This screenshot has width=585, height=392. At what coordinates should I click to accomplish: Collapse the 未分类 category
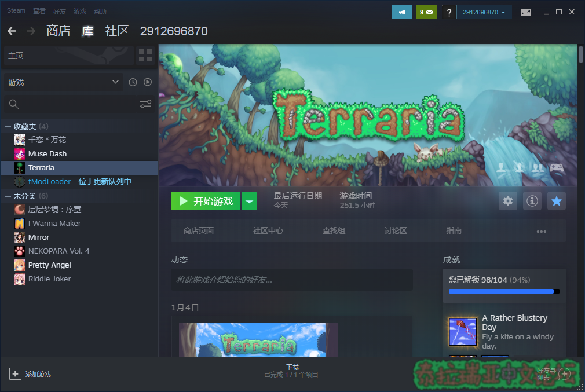(x=8, y=196)
